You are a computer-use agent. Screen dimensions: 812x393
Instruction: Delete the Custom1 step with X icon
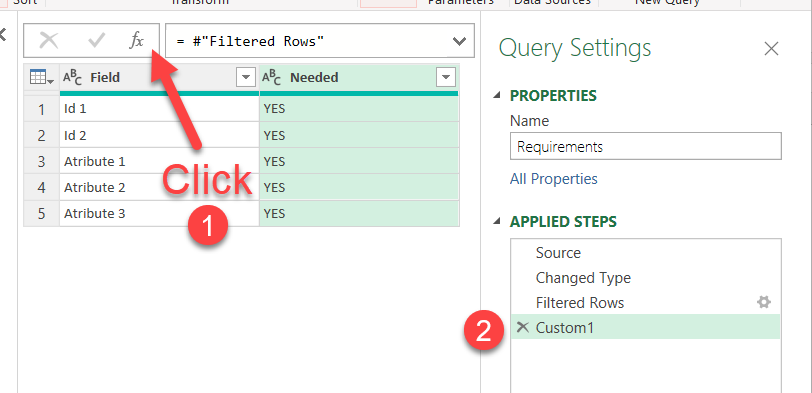pos(523,327)
